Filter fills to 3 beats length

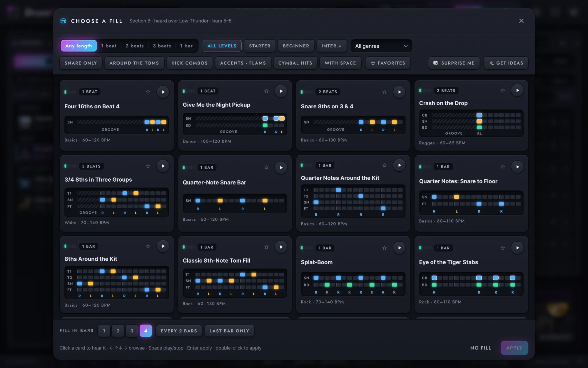pyautogui.click(x=162, y=46)
